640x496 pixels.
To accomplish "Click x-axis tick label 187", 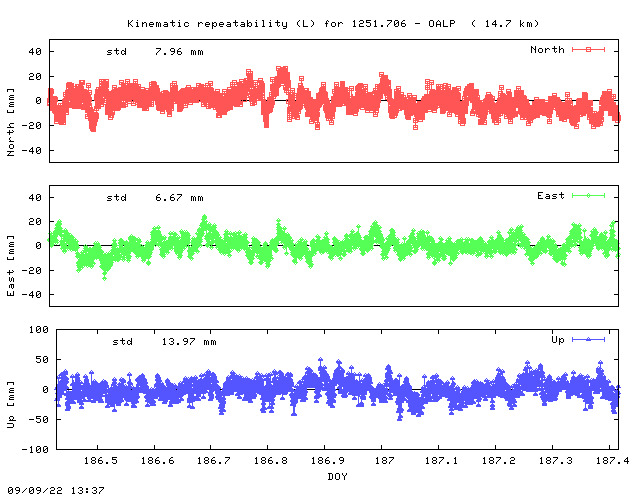I will pos(384,461).
